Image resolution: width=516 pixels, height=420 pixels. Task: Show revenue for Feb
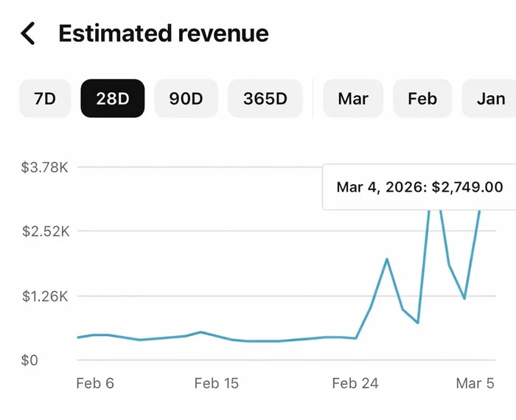(x=422, y=99)
